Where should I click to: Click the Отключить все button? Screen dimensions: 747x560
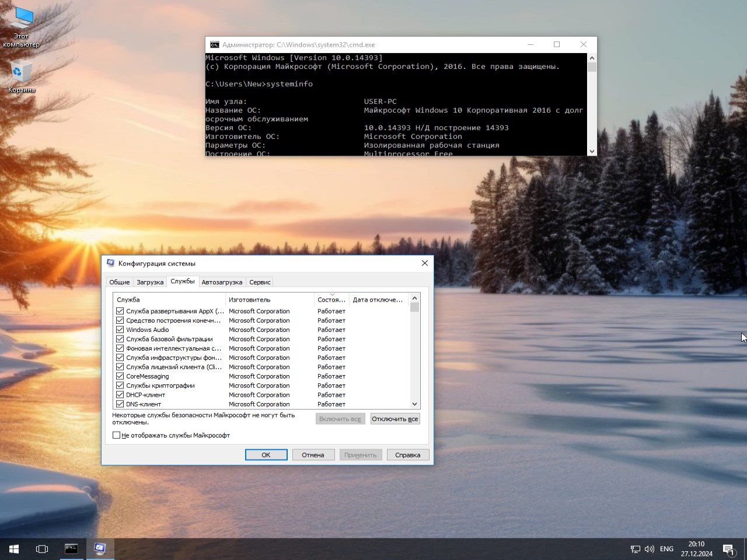tap(395, 419)
